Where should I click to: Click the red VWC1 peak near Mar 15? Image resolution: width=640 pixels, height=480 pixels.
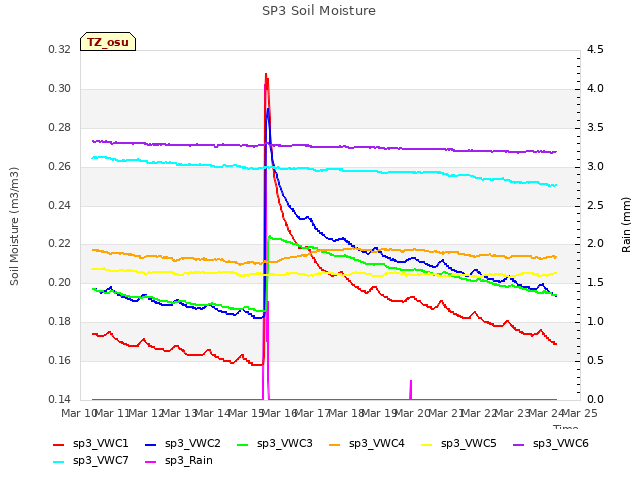pos(266,75)
